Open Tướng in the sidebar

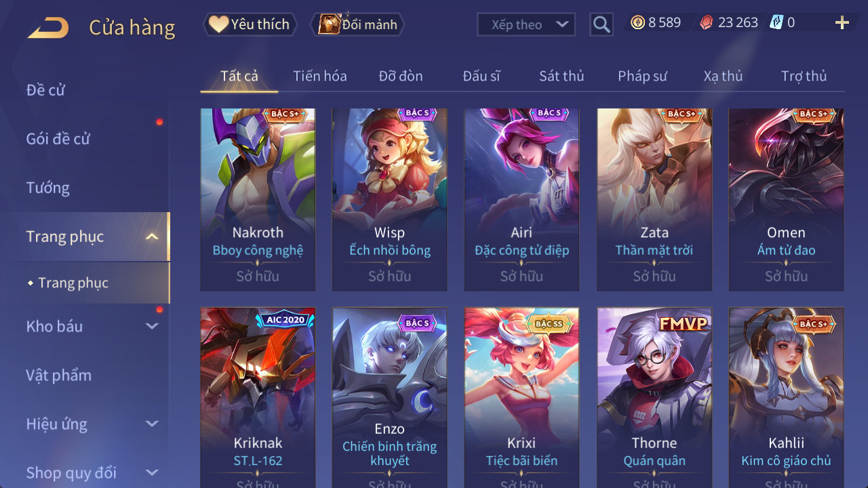(48, 188)
